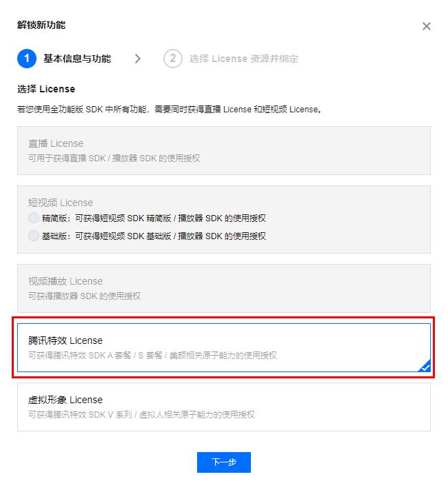448x490 pixels.
Task: Choose the 直播 License option
Action: point(224,151)
